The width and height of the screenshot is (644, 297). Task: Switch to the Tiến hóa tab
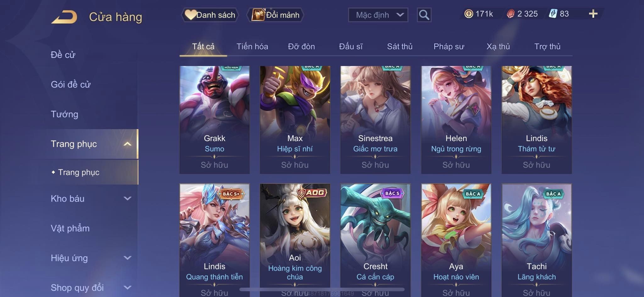252,46
